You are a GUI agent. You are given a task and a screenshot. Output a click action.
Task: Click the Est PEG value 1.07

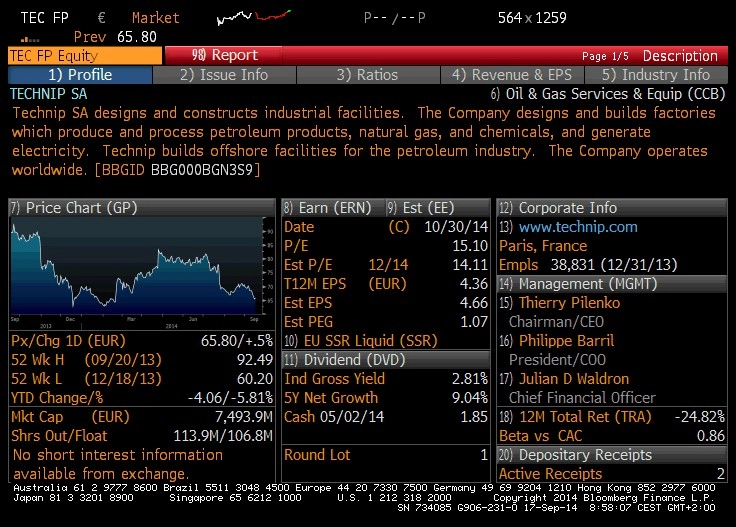click(474, 322)
